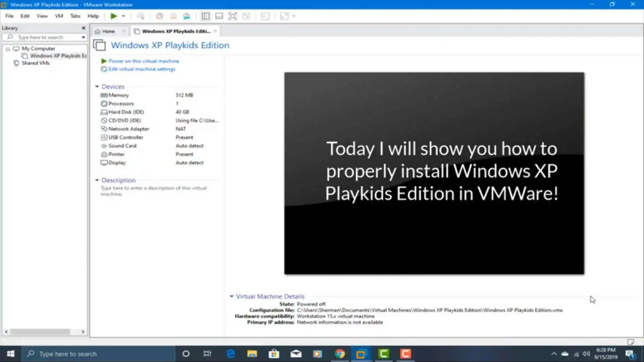Click the green power on toolbar button
The image size is (644, 362).
pyautogui.click(x=114, y=16)
